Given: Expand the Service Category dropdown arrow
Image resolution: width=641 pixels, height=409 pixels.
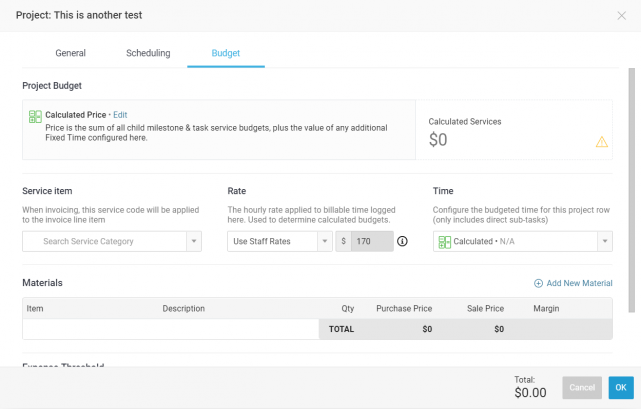Looking at the screenshot, I should pos(193,241).
